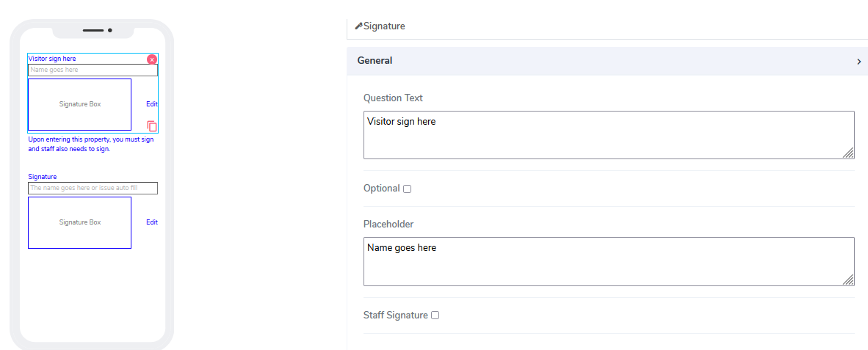Remove the Visitor sign here field with the red X
This screenshot has height=350, width=868.
152,59
